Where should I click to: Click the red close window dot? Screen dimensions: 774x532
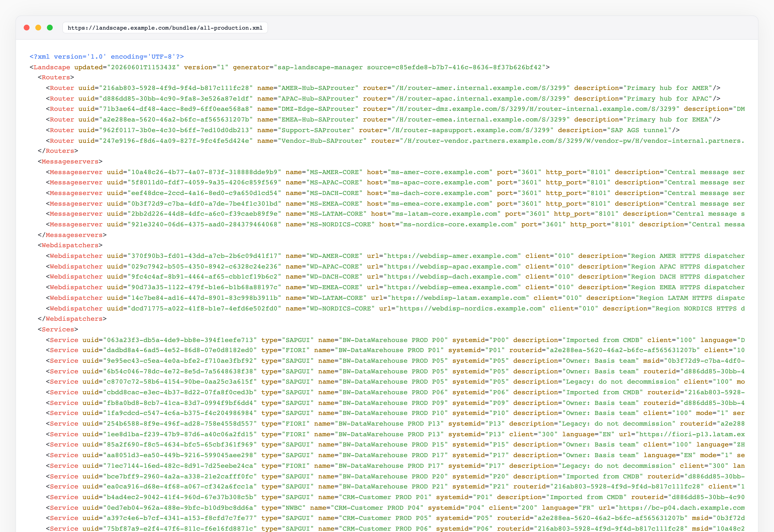point(27,28)
